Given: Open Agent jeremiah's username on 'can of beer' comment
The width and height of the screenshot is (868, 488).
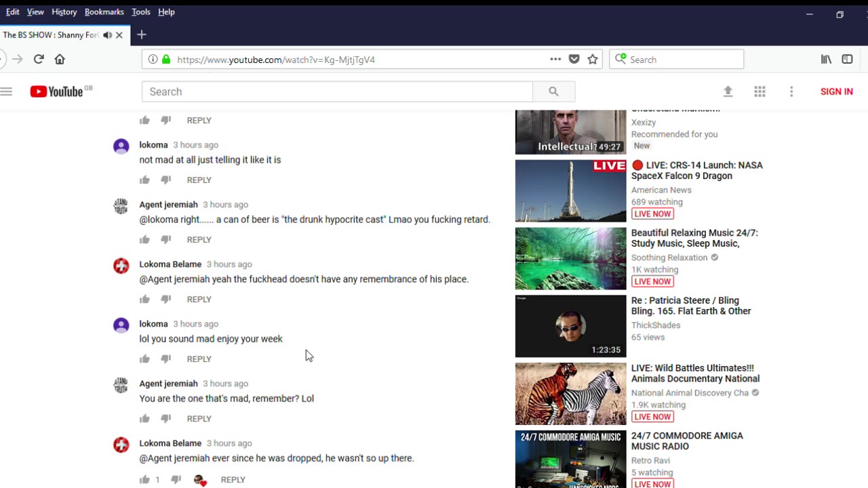Looking at the screenshot, I should click(168, 204).
